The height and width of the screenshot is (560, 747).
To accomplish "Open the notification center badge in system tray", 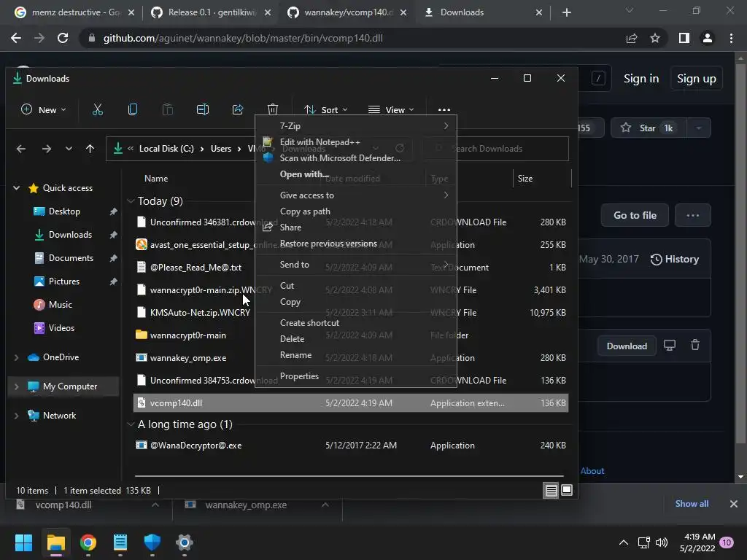I will pos(727,542).
